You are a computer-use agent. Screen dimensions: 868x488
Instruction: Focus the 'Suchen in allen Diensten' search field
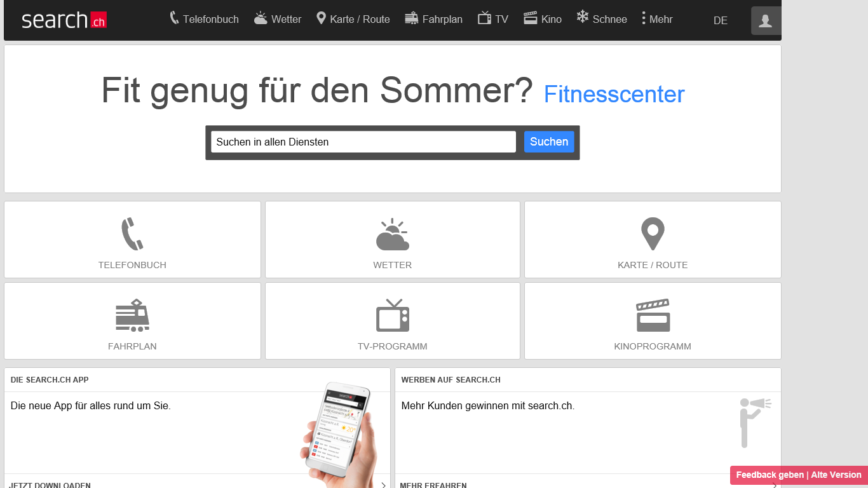pos(363,142)
